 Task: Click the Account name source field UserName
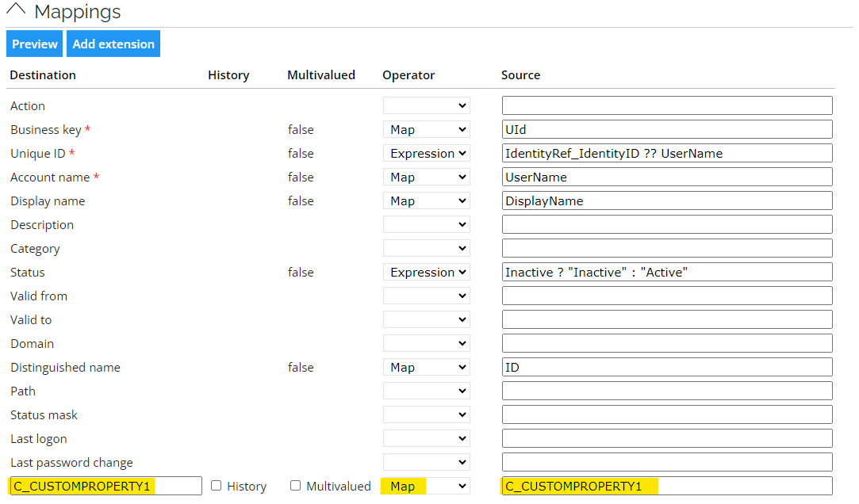[x=667, y=178]
